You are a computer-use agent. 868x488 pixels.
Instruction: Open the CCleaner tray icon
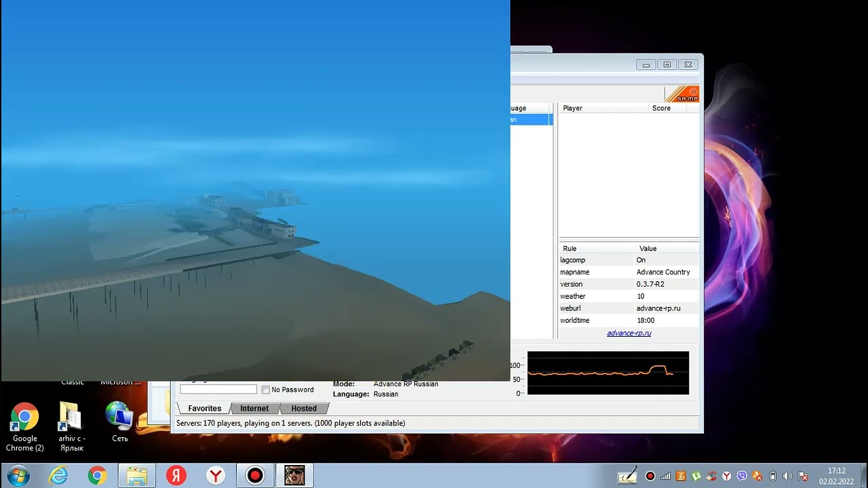click(x=711, y=476)
